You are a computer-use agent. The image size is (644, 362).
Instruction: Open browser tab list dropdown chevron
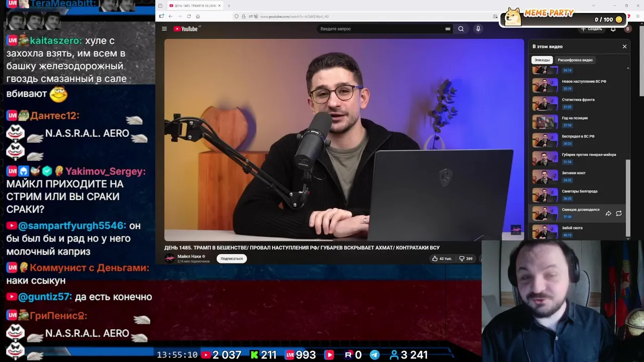click(x=594, y=6)
